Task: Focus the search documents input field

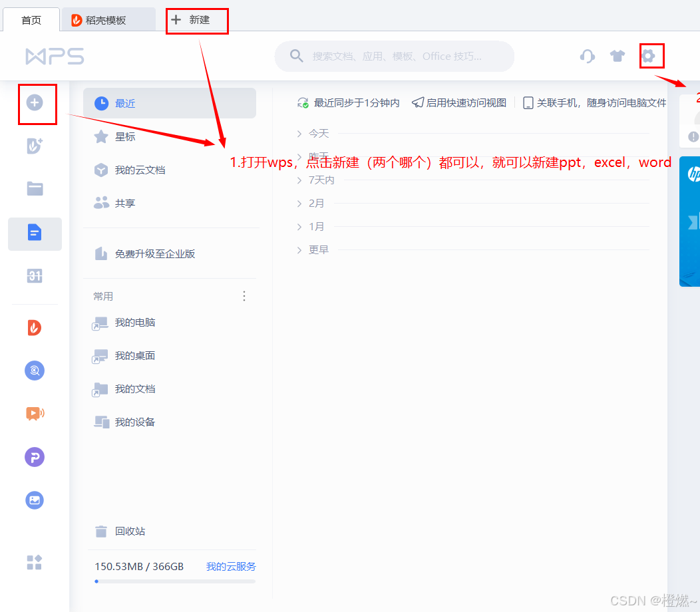Action: tap(395, 57)
